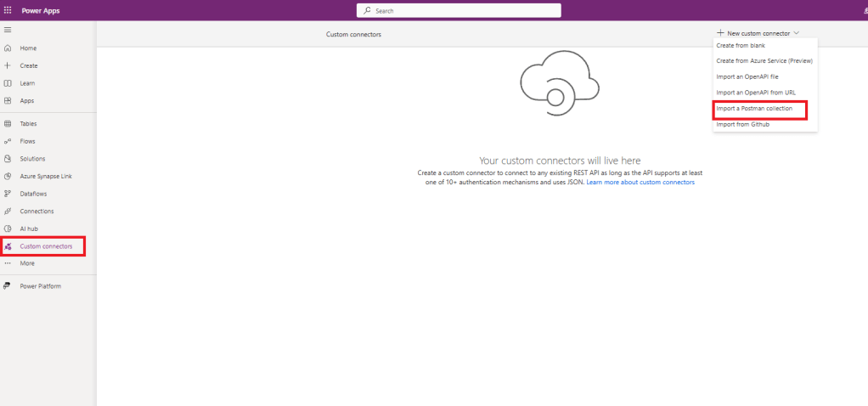Collapse the New custom connector dropdown chevron
Viewport: 868px width, 406px height.
pyautogui.click(x=796, y=33)
